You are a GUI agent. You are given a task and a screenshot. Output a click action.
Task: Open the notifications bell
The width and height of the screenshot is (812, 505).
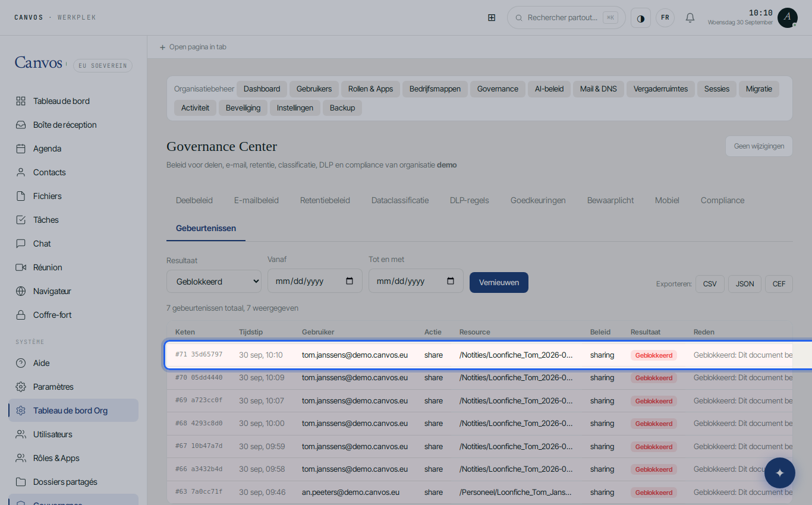(690, 18)
